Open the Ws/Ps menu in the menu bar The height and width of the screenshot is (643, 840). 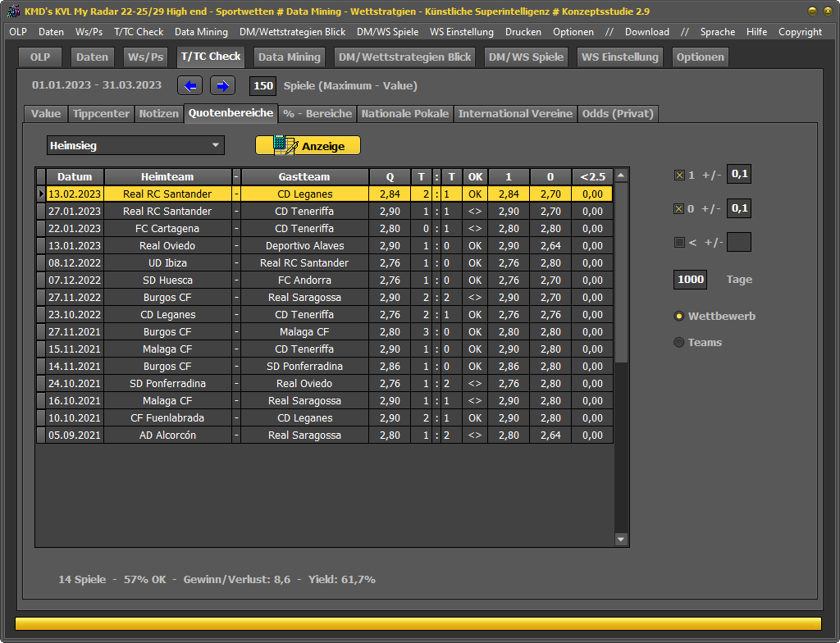(89, 32)
